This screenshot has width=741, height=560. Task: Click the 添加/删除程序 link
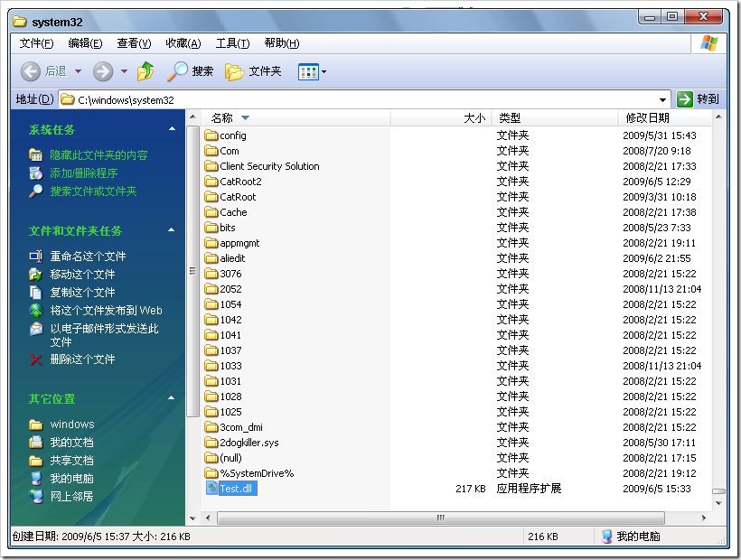[x=84, y=173]
